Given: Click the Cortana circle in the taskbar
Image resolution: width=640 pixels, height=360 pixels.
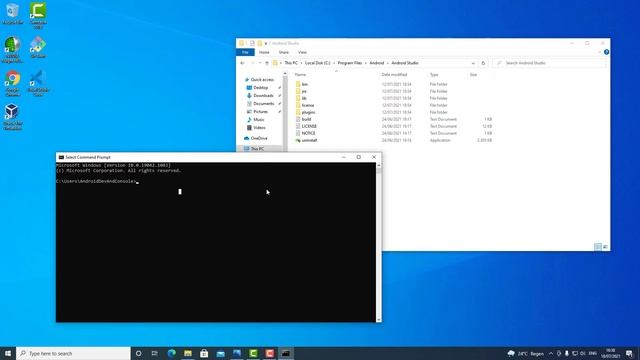Looking at the screenshot, I should (138, 353).
